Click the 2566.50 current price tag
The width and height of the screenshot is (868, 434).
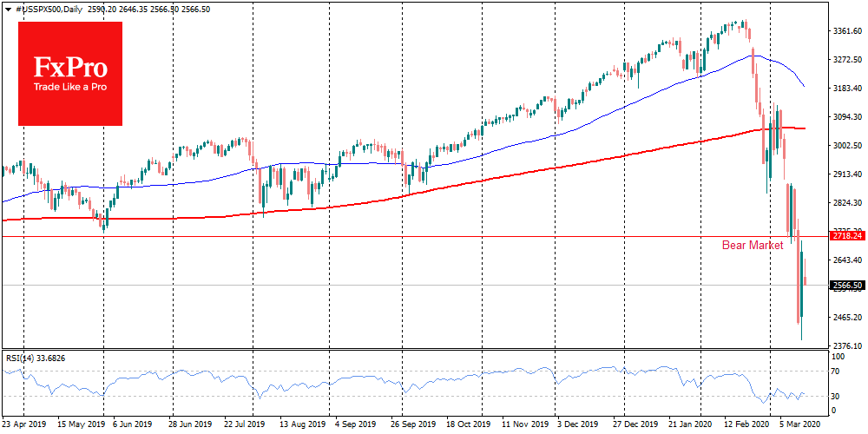click(845, 285)
